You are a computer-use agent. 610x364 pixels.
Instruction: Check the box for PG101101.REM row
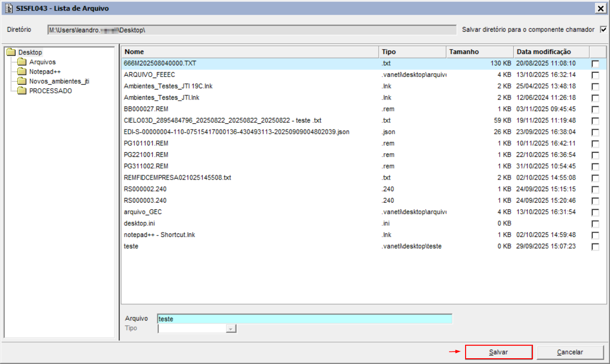click(x=596, y=143)
